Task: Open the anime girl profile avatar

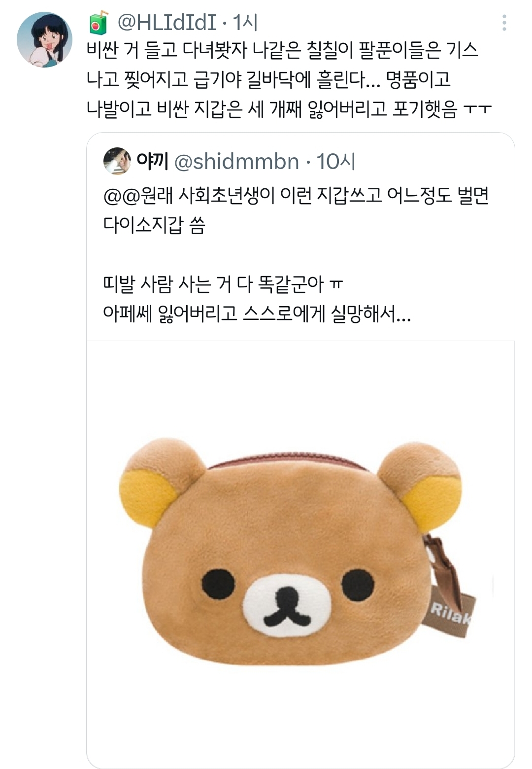Action: [44, 39]
